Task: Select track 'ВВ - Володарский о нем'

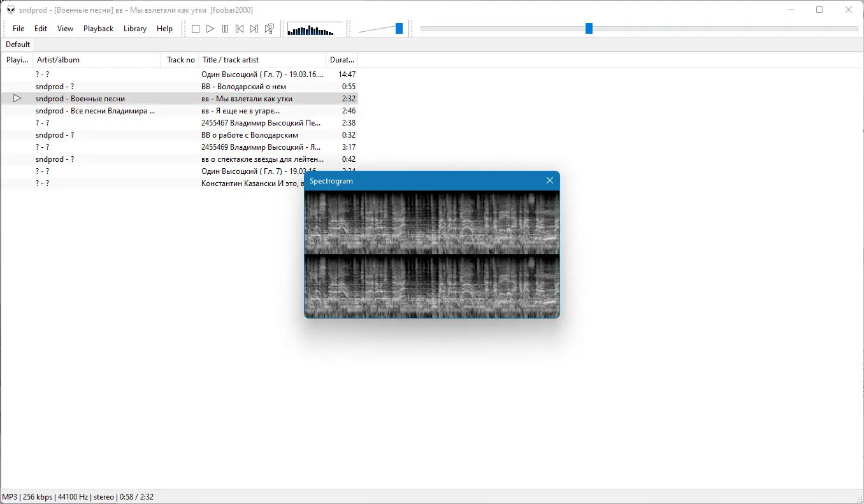Action: pyautogui.click(x=243, y=87)
